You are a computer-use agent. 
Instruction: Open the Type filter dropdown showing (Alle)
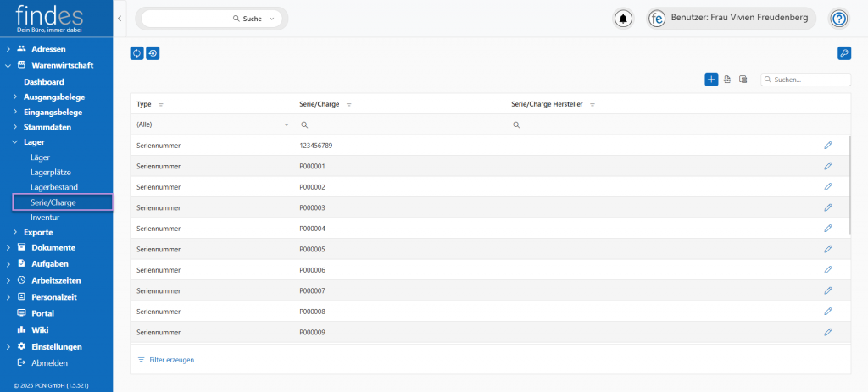coord(213,124)
